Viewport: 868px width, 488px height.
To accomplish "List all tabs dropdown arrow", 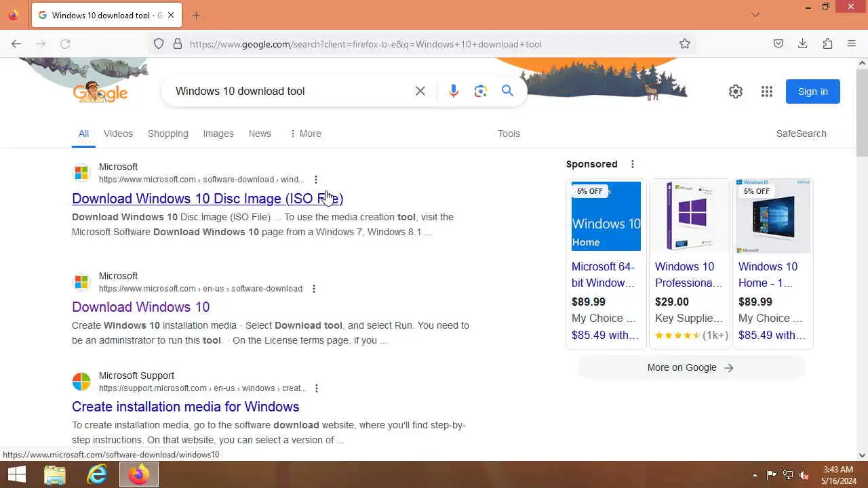I will [755, 15].
